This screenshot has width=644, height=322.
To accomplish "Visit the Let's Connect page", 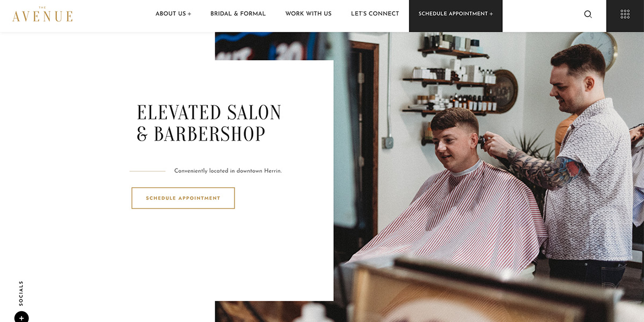I will tap(375, 14).
